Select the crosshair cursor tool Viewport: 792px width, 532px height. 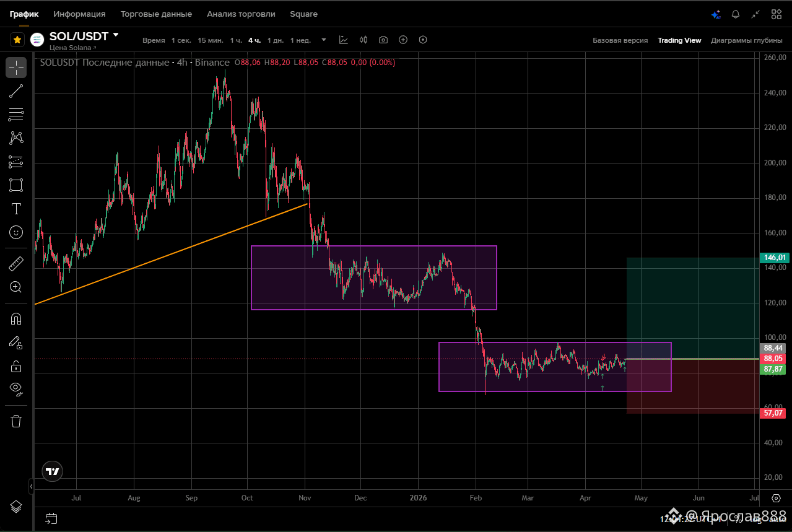click(x=16, y=68)
